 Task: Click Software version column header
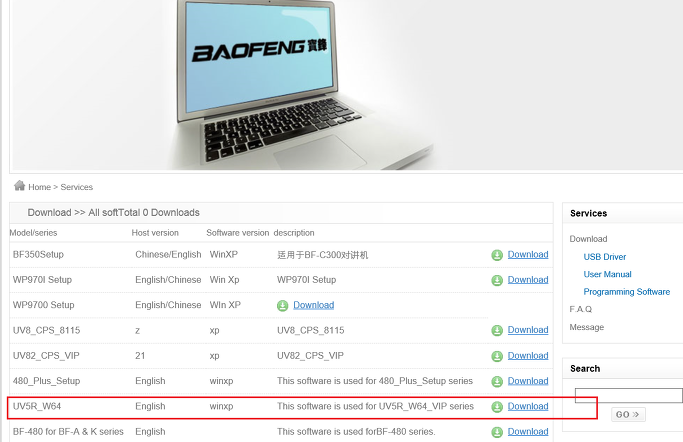(x=238, y=233)
